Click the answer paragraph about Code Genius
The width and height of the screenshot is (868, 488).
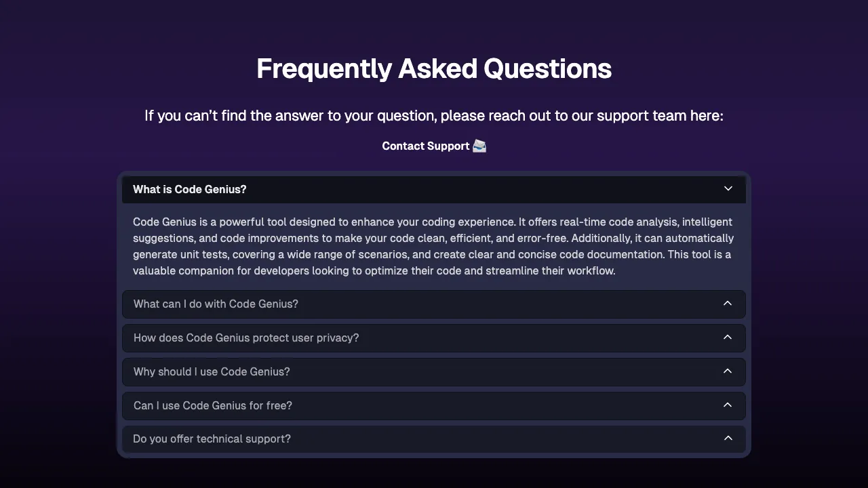click(433, 246)
